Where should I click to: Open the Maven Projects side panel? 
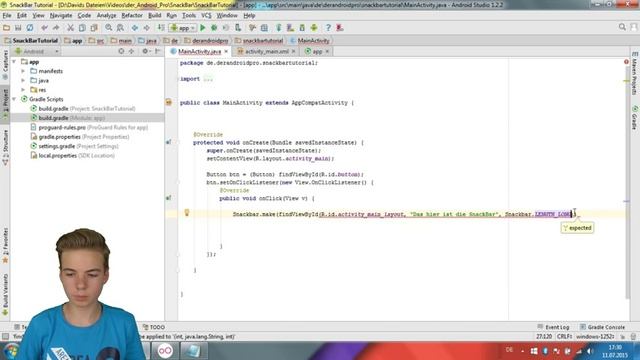[635, 73]
